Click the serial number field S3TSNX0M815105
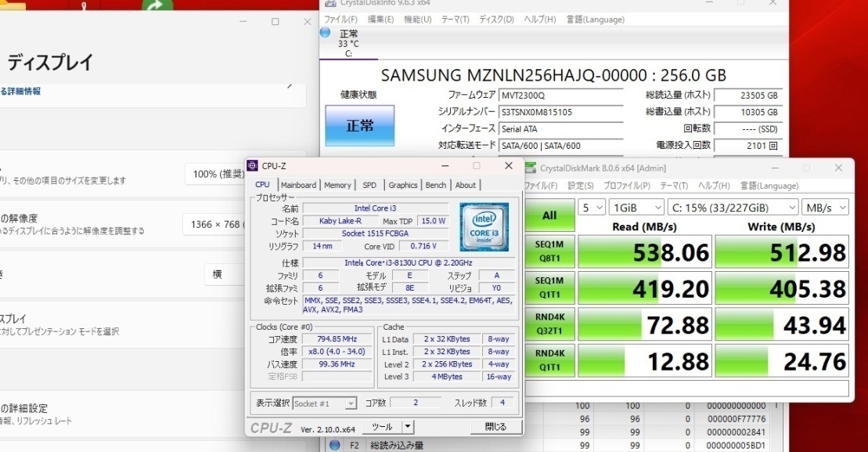The width and height of the screenshot is (868, 452). coord(560,112)
